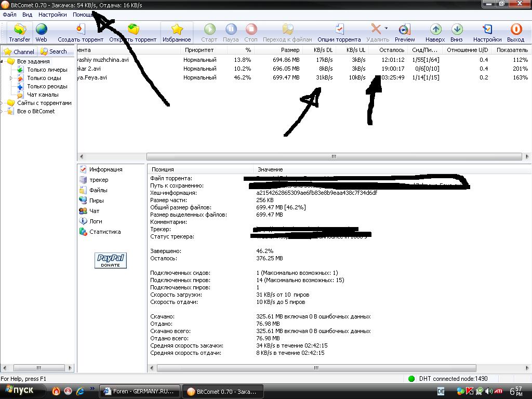Click the DE language indicator in tray

pyautogui.click(x=441, y=391)
